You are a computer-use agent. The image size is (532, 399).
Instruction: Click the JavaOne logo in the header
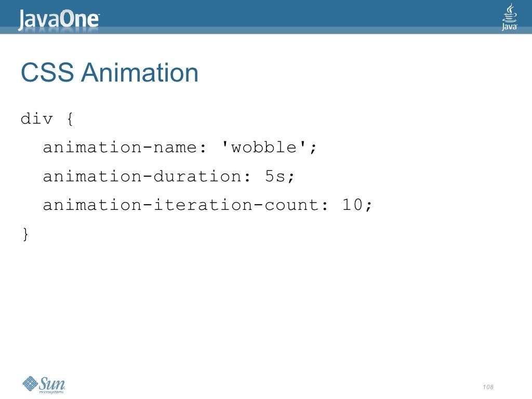[59, 20]
